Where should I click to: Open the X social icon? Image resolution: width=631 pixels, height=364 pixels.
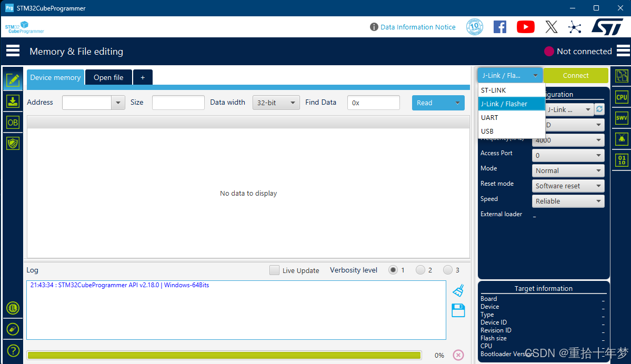coord(552,27)
